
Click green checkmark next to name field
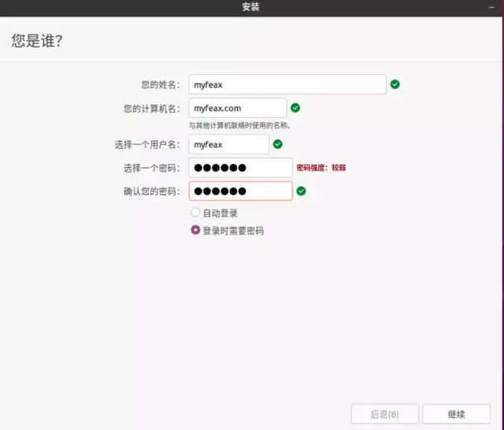[395, 84]
